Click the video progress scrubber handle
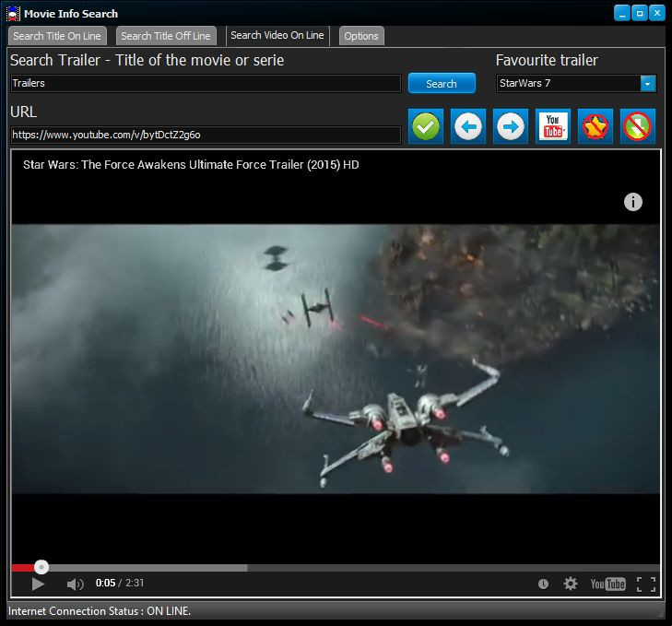This screenshot has height=626, width=672. click(x=41, y=567)
